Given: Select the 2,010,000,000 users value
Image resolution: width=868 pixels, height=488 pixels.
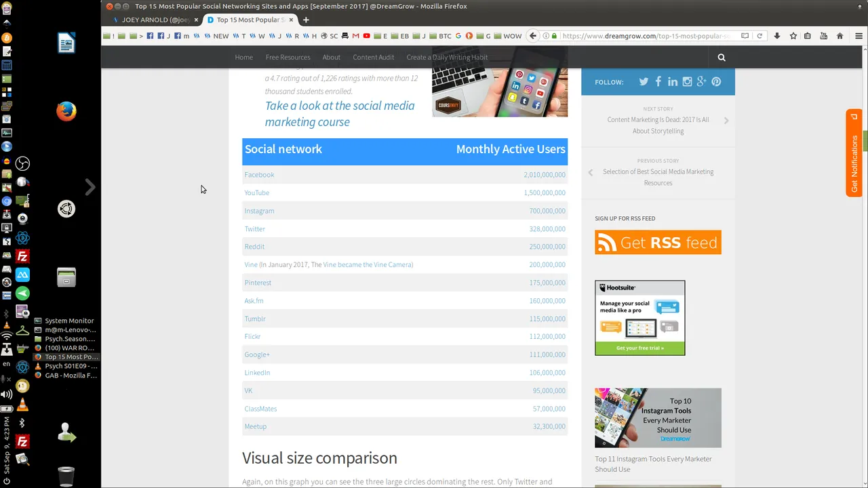Looking at the screenshot, I should point(545,175).
